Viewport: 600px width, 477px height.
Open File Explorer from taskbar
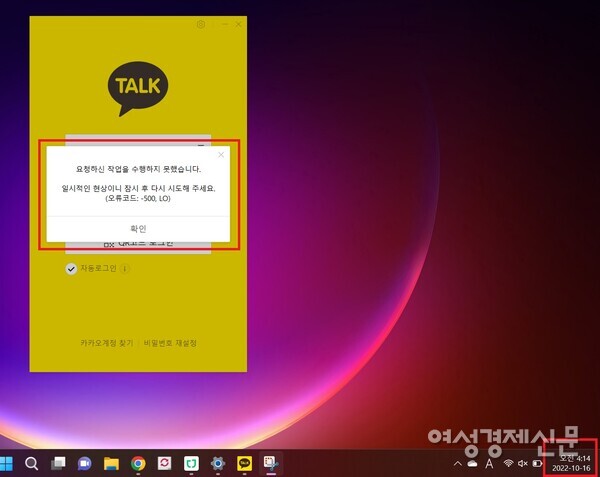[111, 464]
